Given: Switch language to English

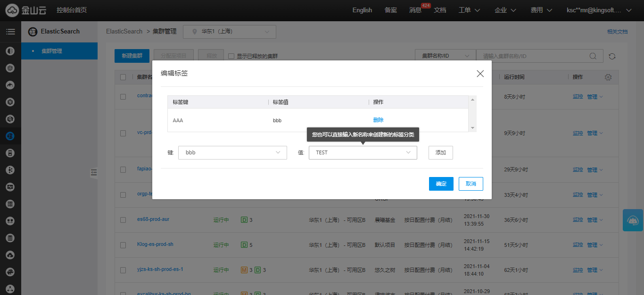Looking at the screenshot, I should tap(362, 10).
